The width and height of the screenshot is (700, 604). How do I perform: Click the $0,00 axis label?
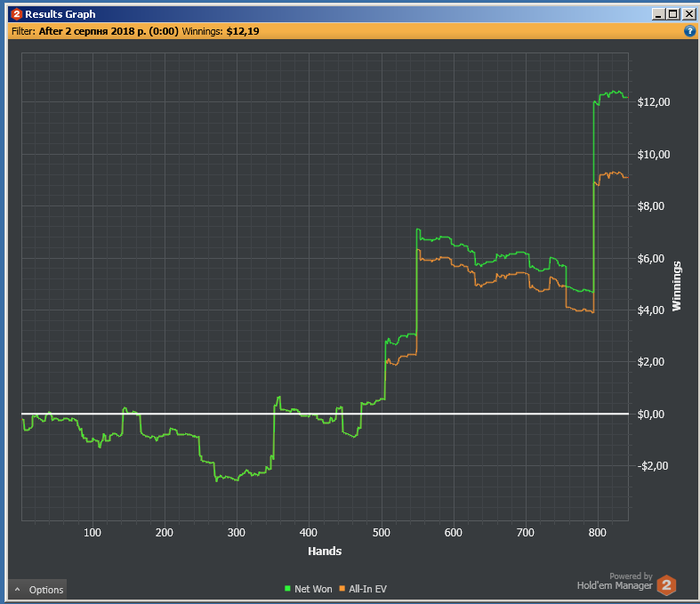tap(651, 414)
